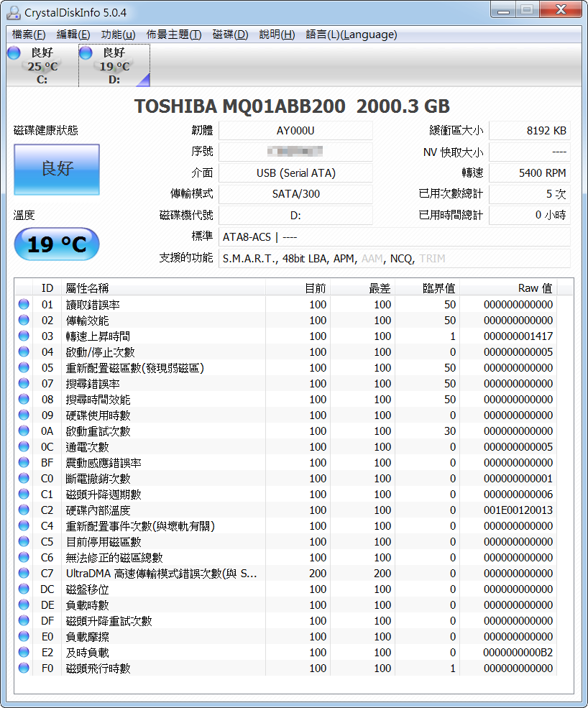Viewport: 588px width, 708px height.
Task: Click the CrystalDiskInfo title bar app icon
Action: tap(14, 13)
